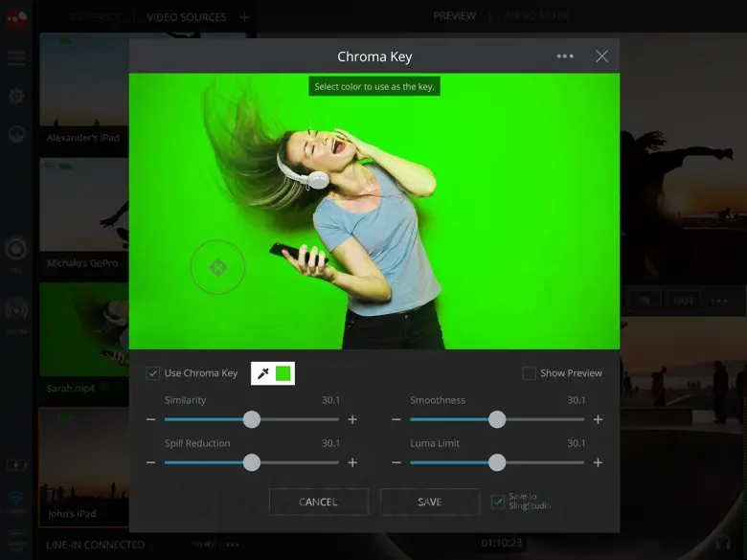Increase Similarity with the plus icon
This screenshot has width=747, height=560.
[x=352, y=419]
